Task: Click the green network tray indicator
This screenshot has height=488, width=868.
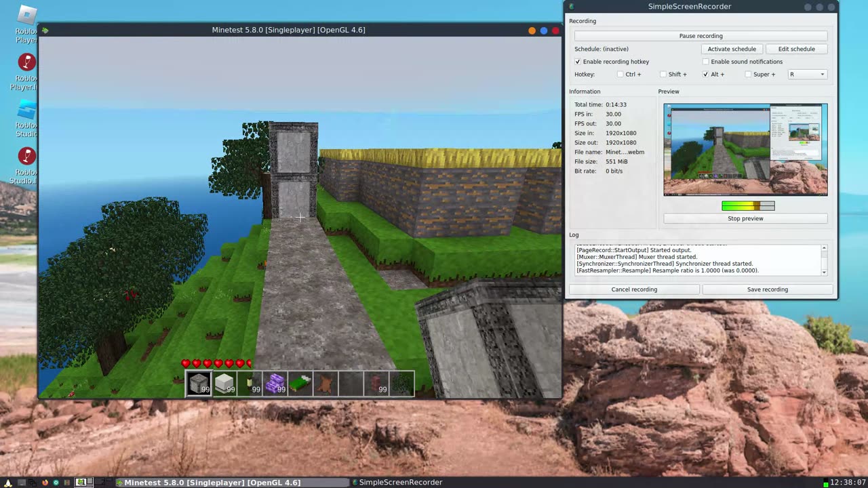Action: click(x=825, y=483)
